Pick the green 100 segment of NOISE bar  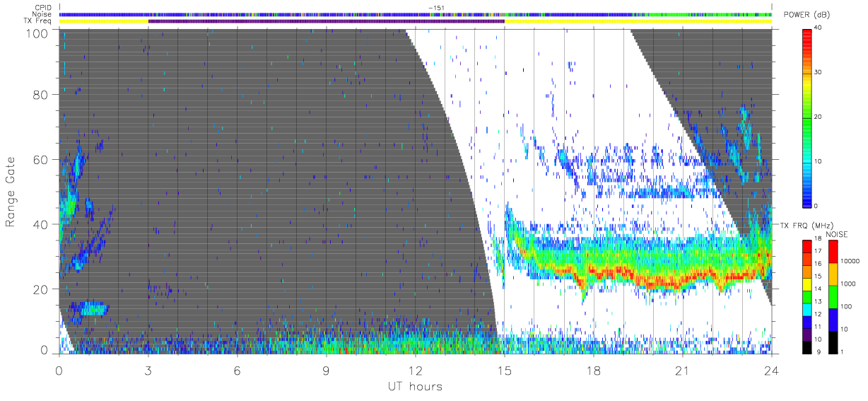pyautogui.click(x=835, y=296)
